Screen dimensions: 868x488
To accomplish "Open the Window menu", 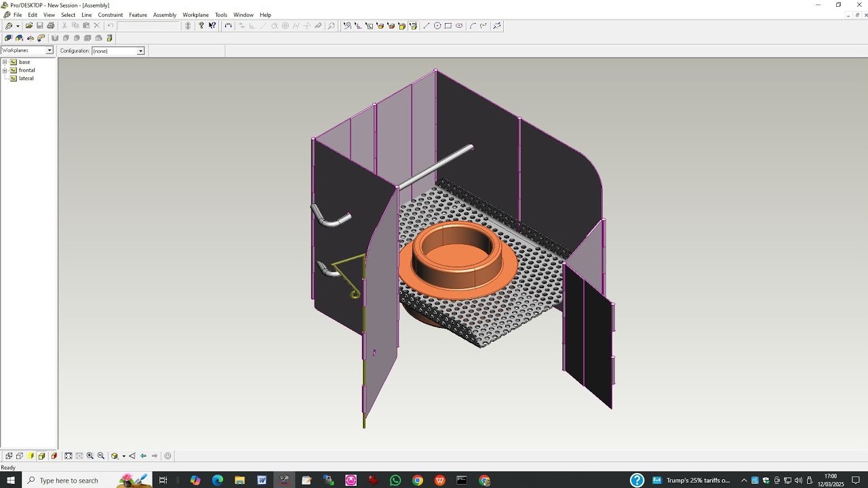I will click(243, 15).
